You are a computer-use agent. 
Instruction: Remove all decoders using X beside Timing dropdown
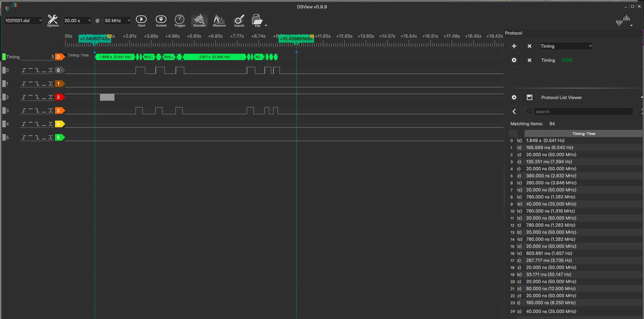(x=529, y=46)
